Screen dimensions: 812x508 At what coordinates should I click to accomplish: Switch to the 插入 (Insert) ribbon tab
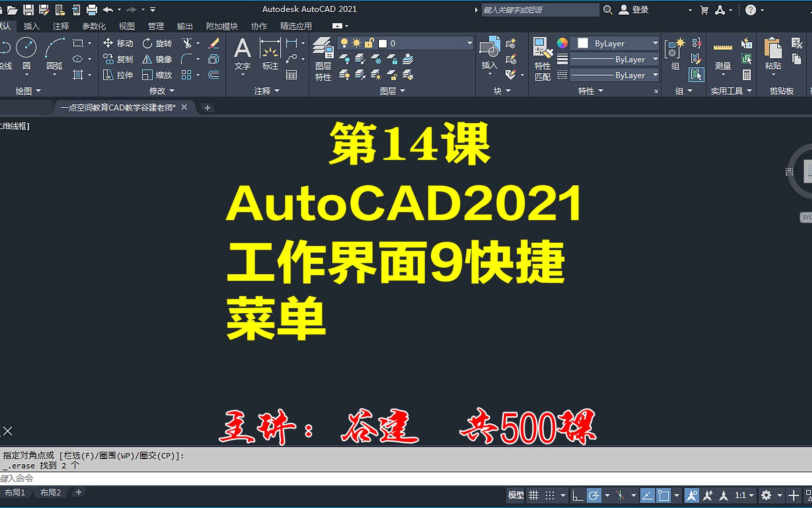(x=31, y=26)
